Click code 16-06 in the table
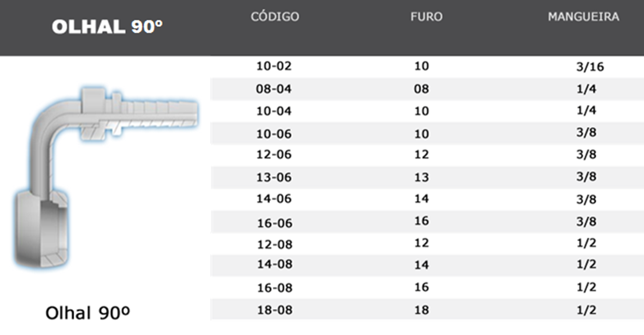This screenshot has height=335, width=644. point(274,223)
